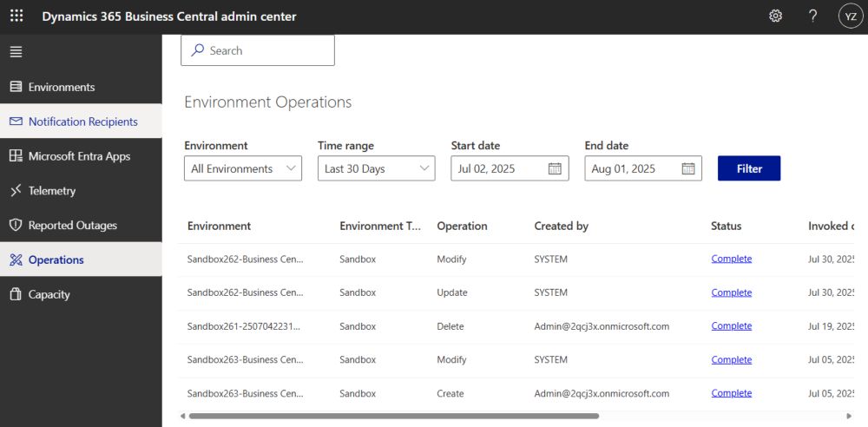
Task: Click the Operations tools icon
Action: (16, 259)
